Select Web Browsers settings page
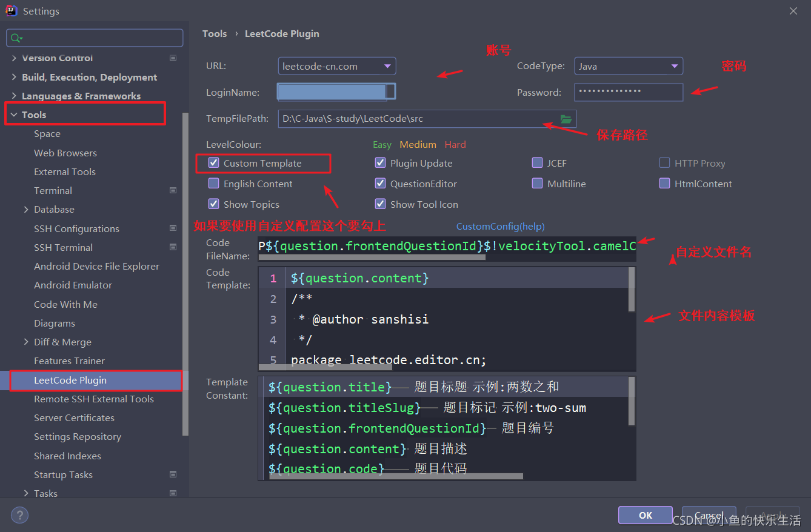 [x=65, y=153]
